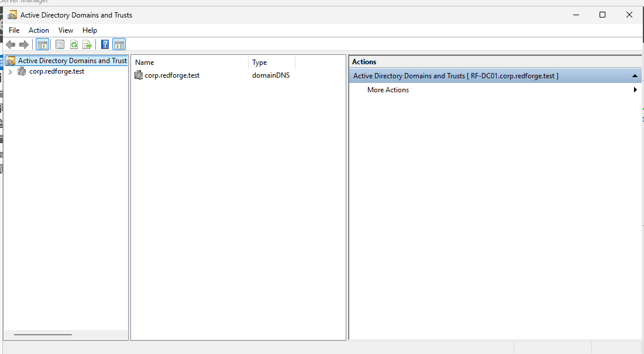Screen dimensions: 644x354
Task: Click the Back arrow toolbar icon
Action: (11, 44)
